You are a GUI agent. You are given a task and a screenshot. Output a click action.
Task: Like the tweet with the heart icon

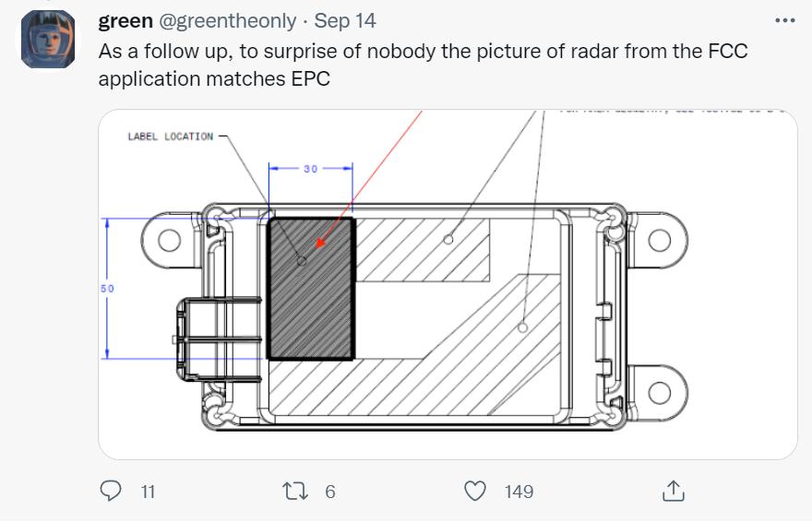pyautogui.click(x=474, y=491)
